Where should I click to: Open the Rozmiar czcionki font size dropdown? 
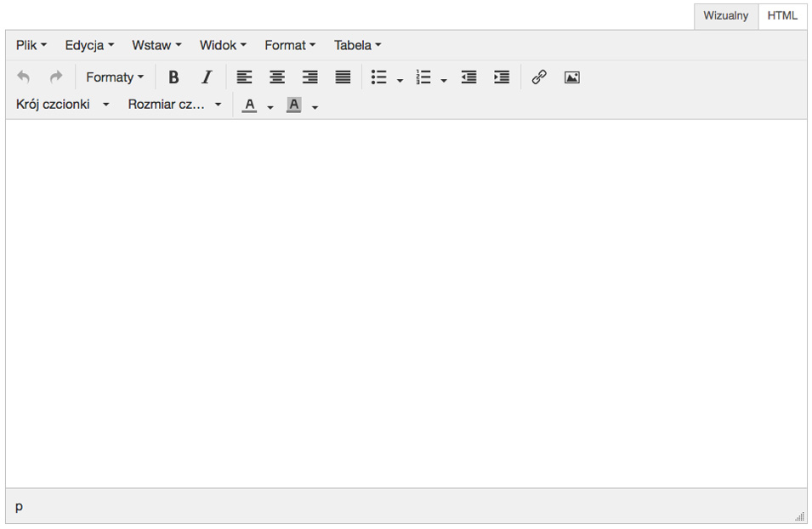[174, 104]
